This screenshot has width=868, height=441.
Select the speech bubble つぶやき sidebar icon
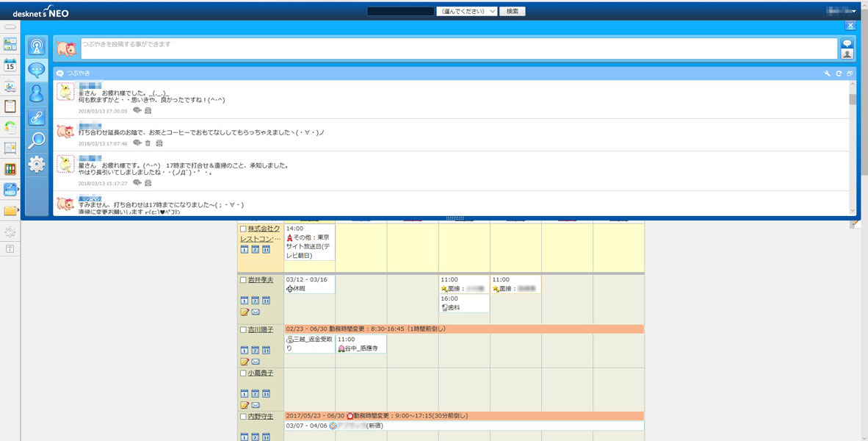[x=36, y=71]
